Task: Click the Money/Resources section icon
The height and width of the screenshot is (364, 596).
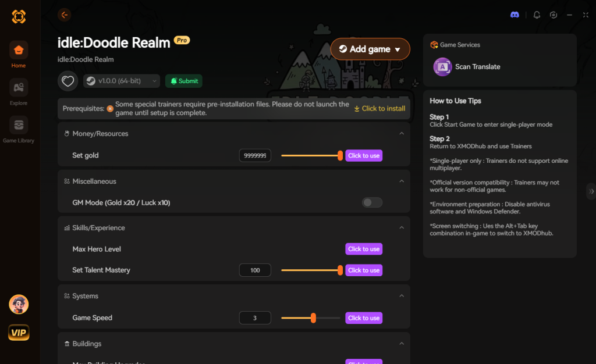Action: 67,134
